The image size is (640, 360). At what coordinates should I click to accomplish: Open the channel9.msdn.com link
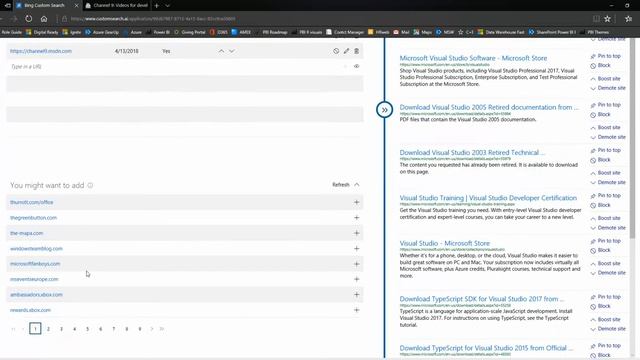pyautogui.click(x=41, y=51)
